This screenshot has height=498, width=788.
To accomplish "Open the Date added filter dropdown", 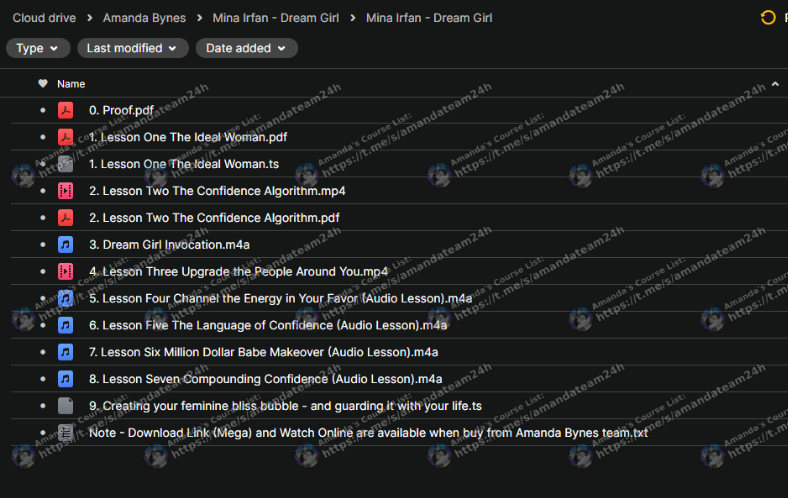I will coord(247,48).
